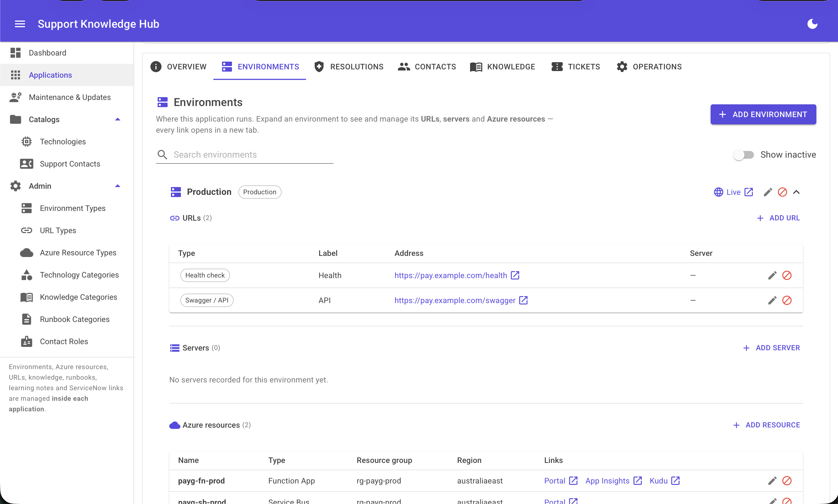Open payg-fn-prod Portal link
This screenshot has width=838, height=504.
click(x=561, y=481)
